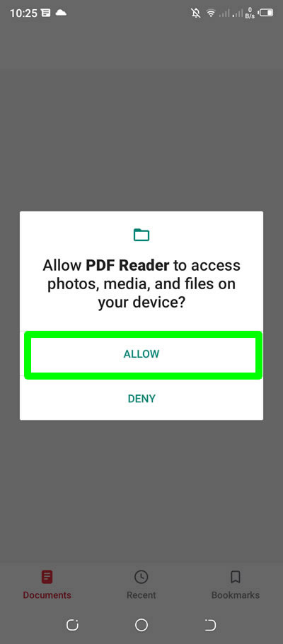Tap the Android home navigation circle
The width and height of the screenshot is (283, 644).
141,625
